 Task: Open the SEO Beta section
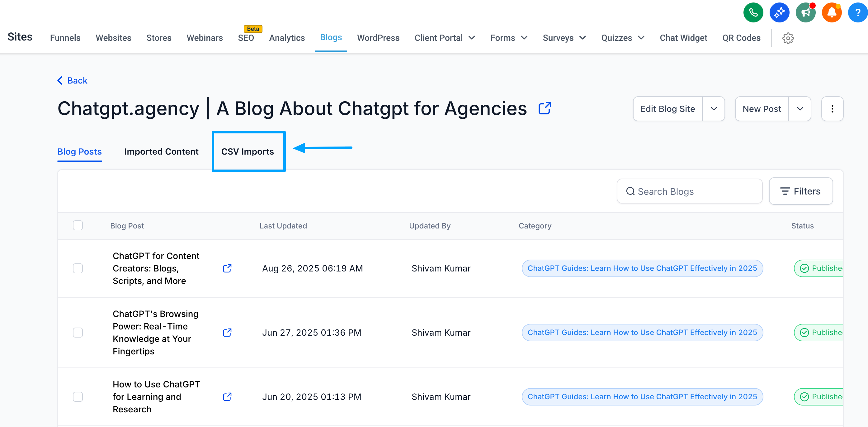246,38
